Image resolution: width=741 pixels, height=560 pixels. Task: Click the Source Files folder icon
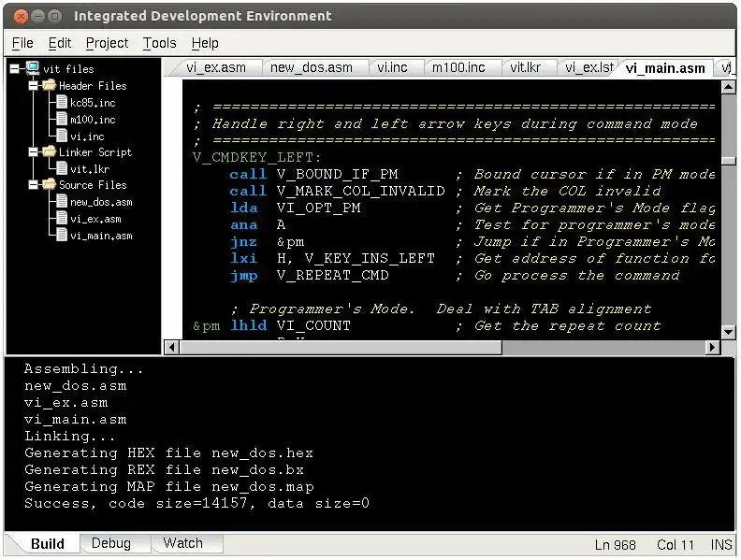tap(49, 184)
